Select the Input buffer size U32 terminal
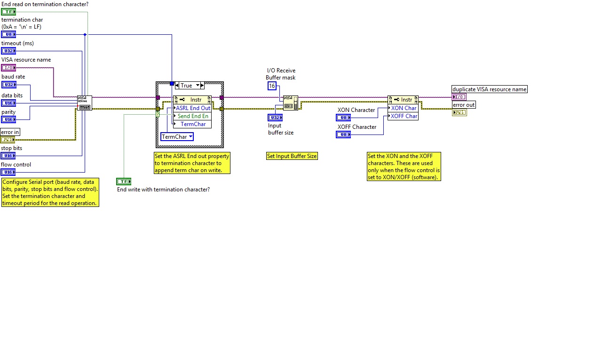This screenshot has width=602, height=364. click(275, 118)
